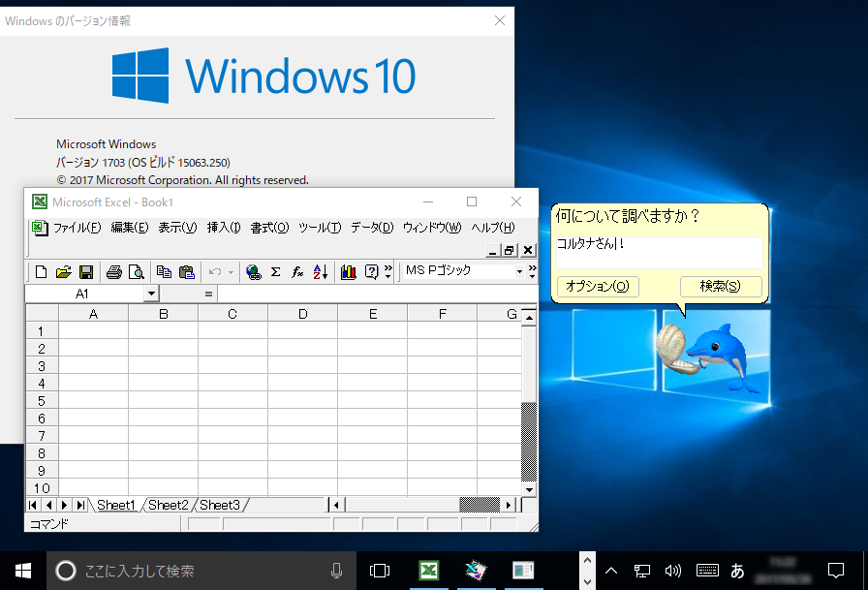
Task: Click the Windows Start button
Action: pos(22,571)
